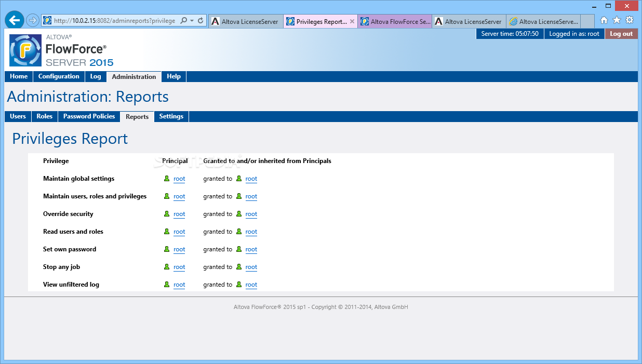The width and height of the screenshot is (642, 364).
Task: Click the browser forward arrow button
Action: pyautogui.click(x=33, y=21)
